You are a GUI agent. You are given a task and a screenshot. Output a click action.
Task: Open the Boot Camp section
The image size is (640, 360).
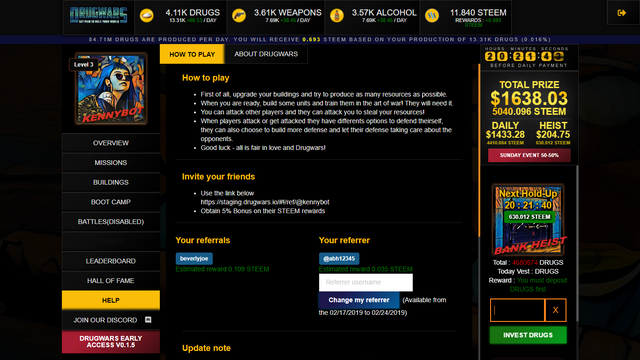(x=111, y=202)
